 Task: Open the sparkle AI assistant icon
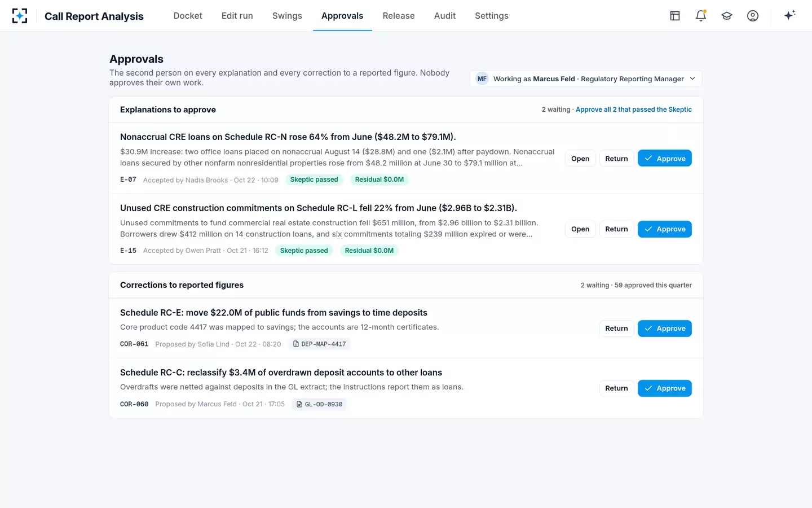(x=789, y=16)
